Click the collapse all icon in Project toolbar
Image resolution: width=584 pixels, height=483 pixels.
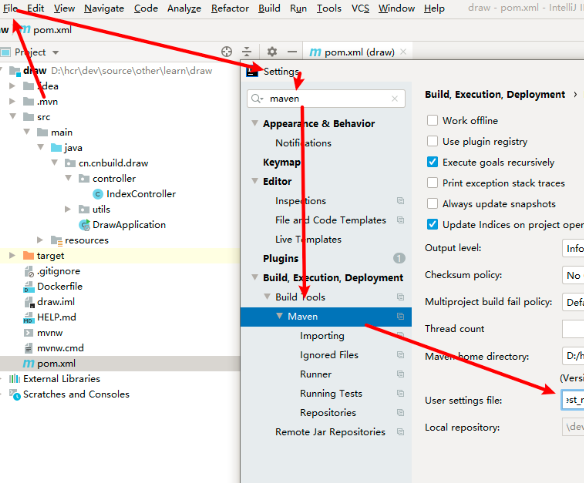(247, 51)
